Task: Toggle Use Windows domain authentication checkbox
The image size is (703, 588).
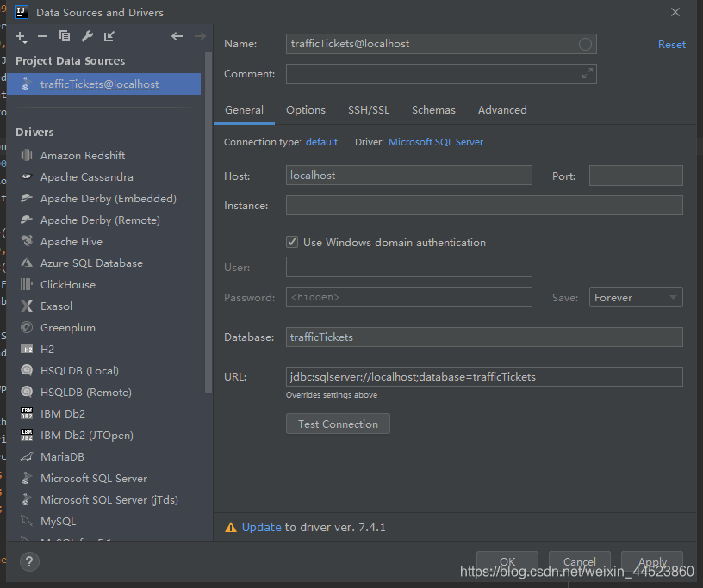Action: (x=292, y=242)
